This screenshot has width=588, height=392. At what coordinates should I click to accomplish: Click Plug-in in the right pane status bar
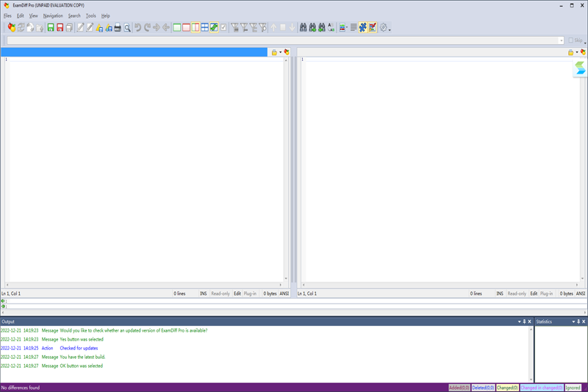[x=547, y=293]
